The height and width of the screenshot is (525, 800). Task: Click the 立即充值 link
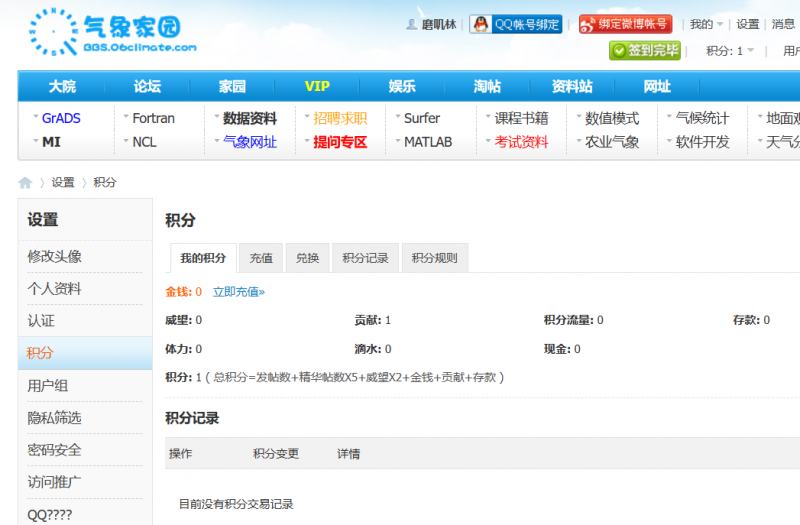(238, 292)
